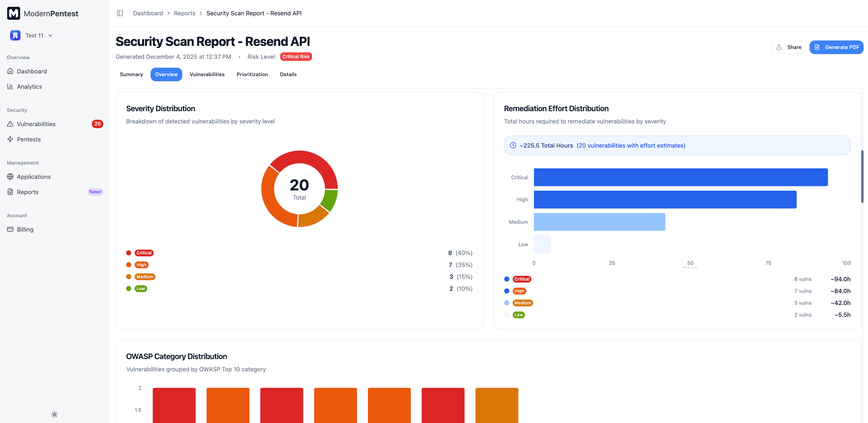Collapse the sidebar with the panel toggle
Image resolution: width=868 pixels, height=423 pixels.
pyautogui.click(x=120, y=13)
